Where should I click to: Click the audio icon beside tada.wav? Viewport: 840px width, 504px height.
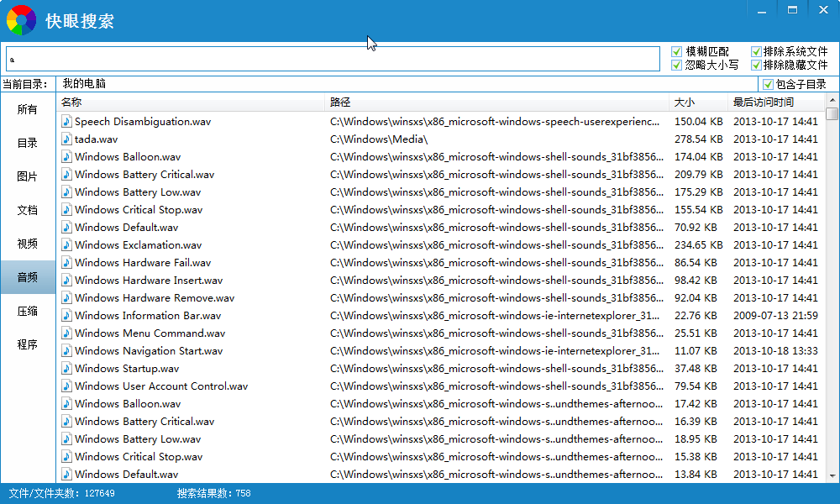67,139
